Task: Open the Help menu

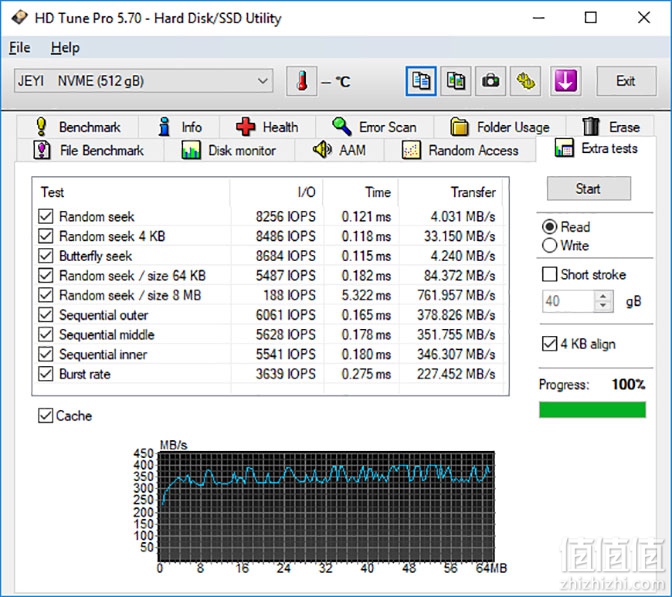Action: tap(65, 48)
